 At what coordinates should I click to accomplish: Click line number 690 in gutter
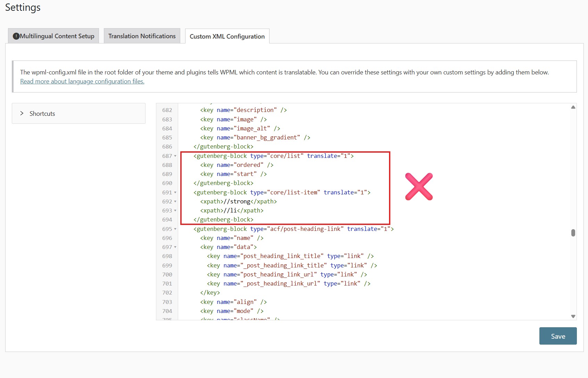coord(167,183)
